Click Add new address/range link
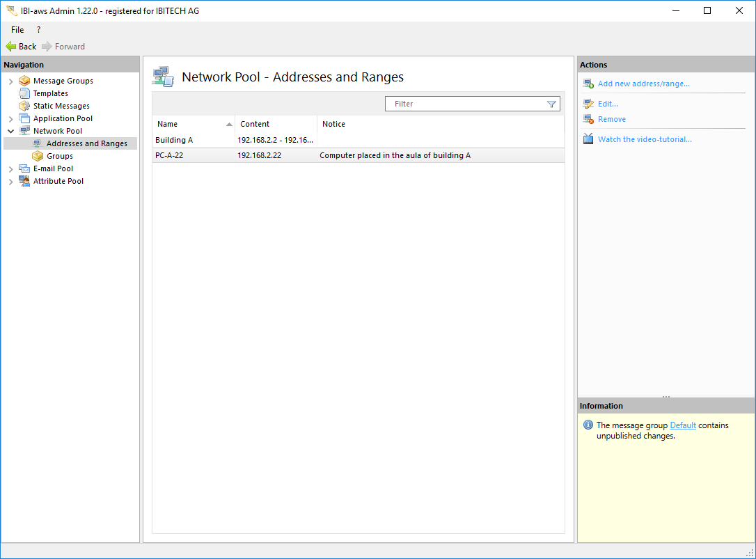Screen dimensions: 756x559 pos(643,84)
